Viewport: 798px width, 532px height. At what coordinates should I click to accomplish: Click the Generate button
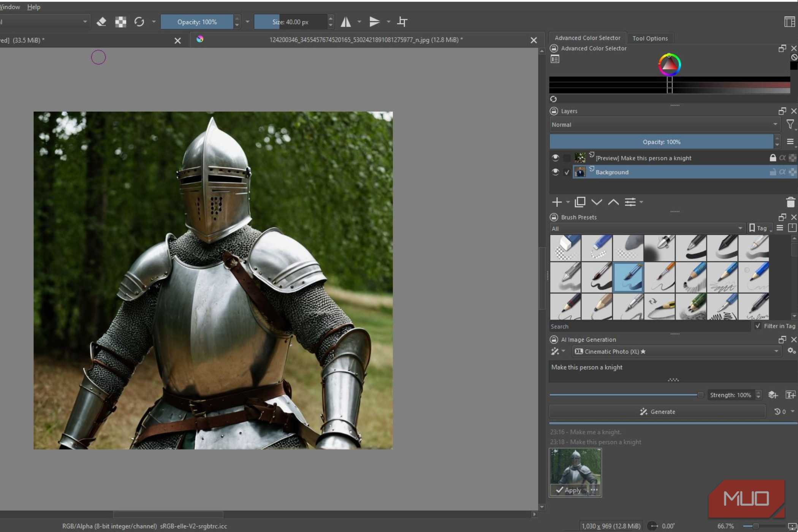click(x=657, y=412)
